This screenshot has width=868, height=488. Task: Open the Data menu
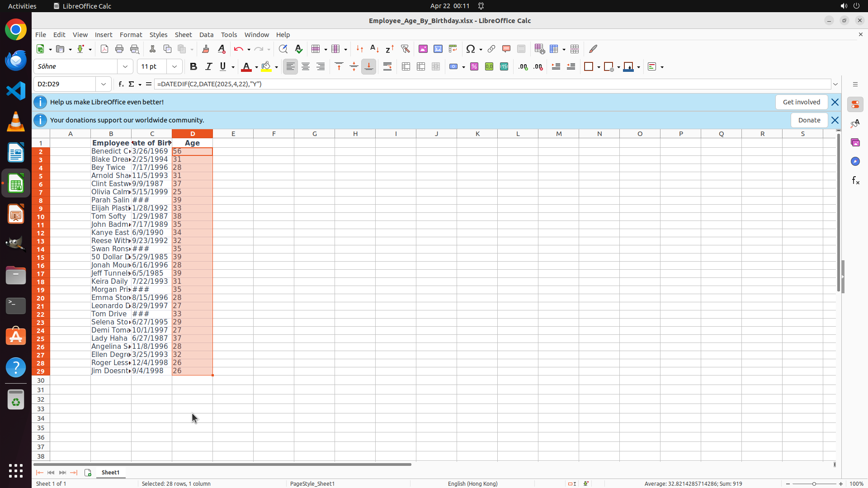tap(206, 35)
